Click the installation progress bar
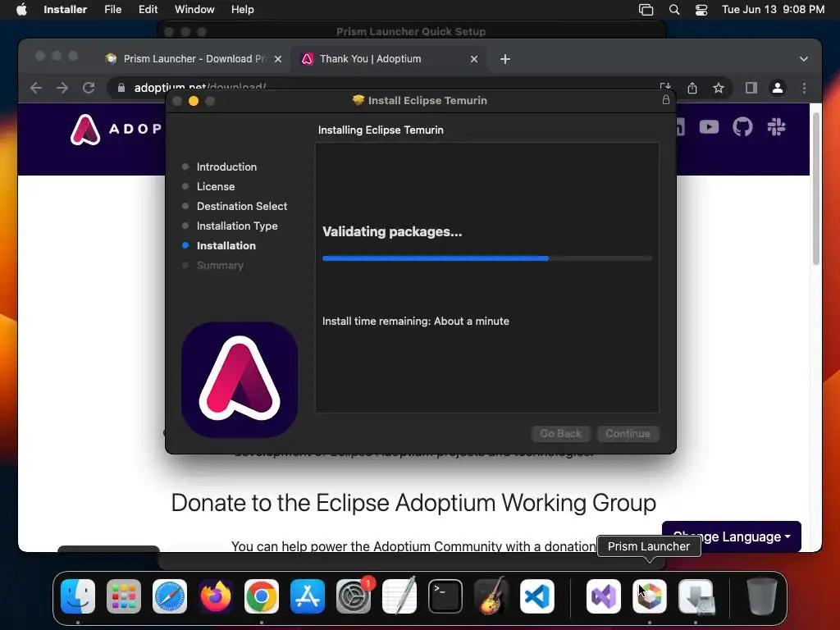The image size is (840, 630). (x=487, y=258)
